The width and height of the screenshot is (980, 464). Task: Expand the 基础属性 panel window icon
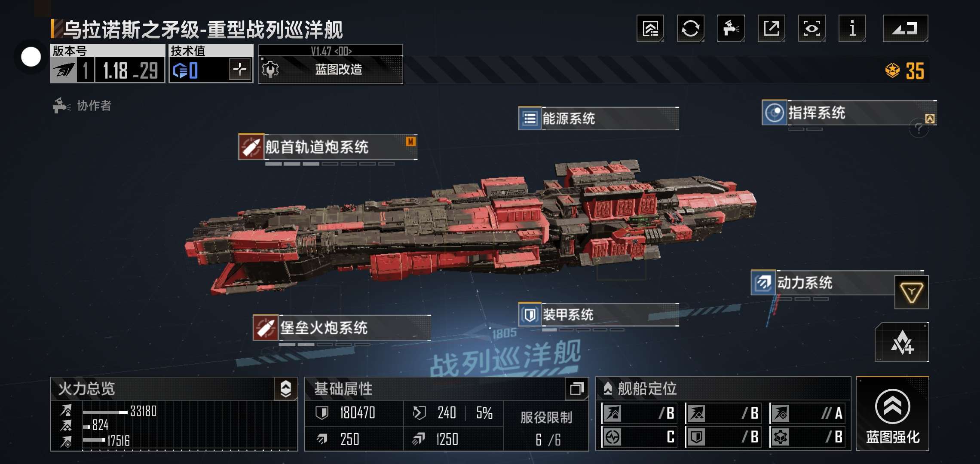point(576,388)
